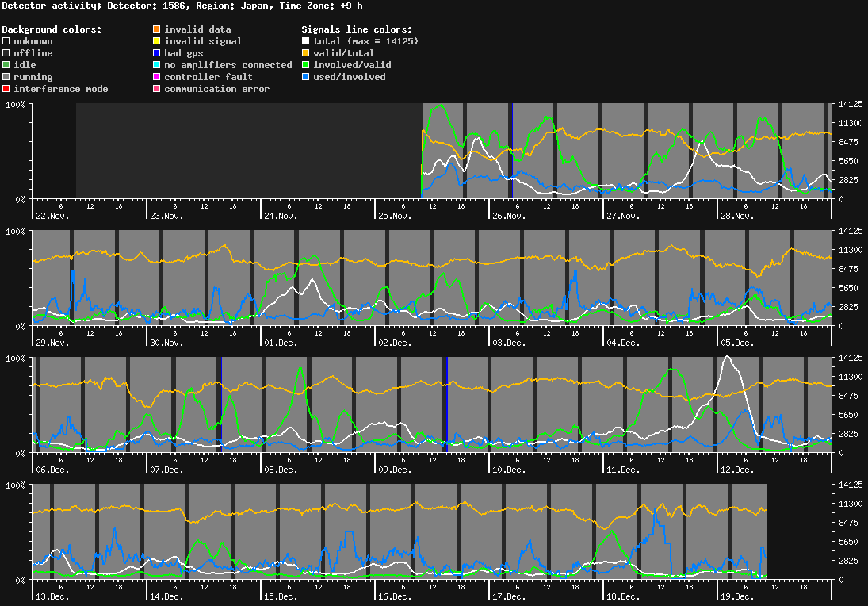Click the green idle legend swatch
Image resolution: width=868 pixels, height=606 pixels.
6,65
